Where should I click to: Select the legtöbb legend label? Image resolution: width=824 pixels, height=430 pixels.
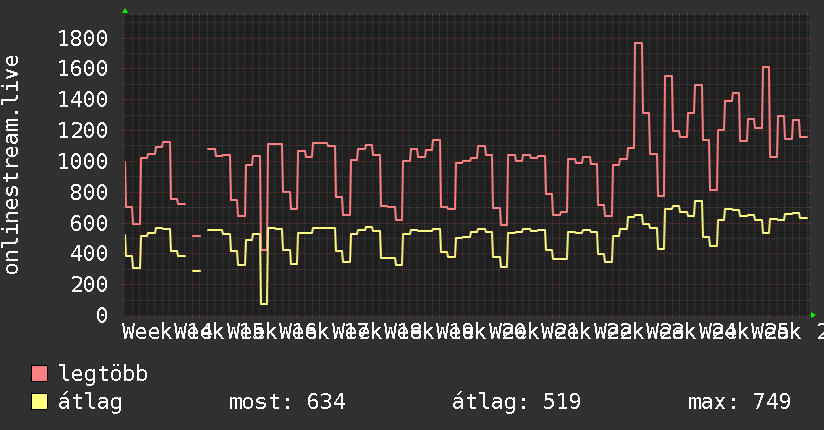[x=103, y=374]
